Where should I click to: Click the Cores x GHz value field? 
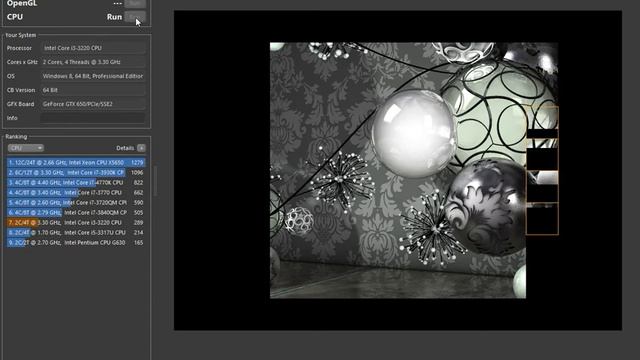point(93,62)
